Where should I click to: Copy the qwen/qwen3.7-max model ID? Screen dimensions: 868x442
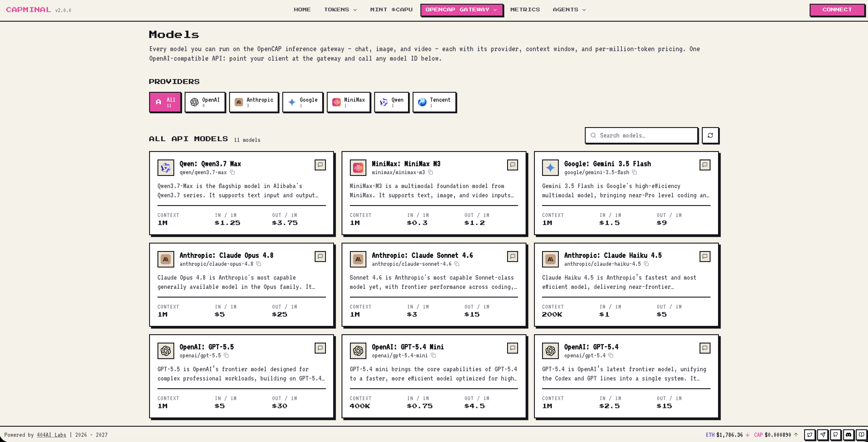tap(232, 172)
